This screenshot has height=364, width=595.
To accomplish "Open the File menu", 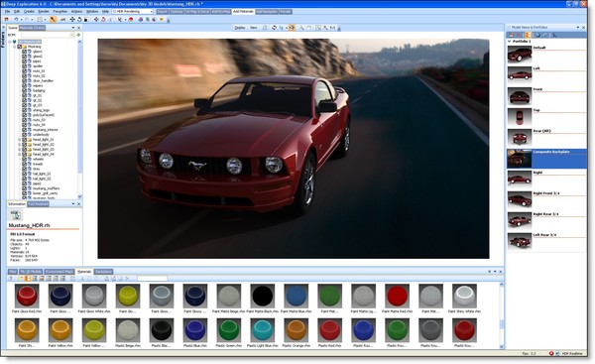I will click(7, 12).
